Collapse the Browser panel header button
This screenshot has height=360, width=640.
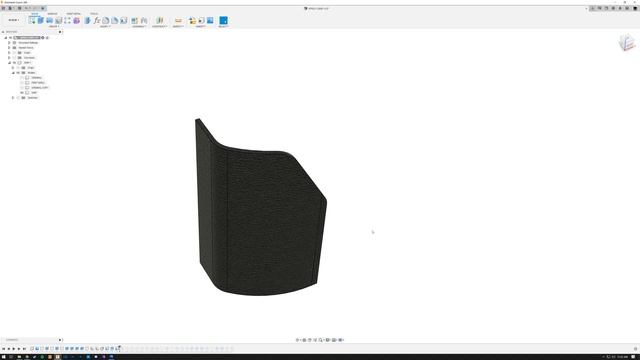[x=60, y=32]
